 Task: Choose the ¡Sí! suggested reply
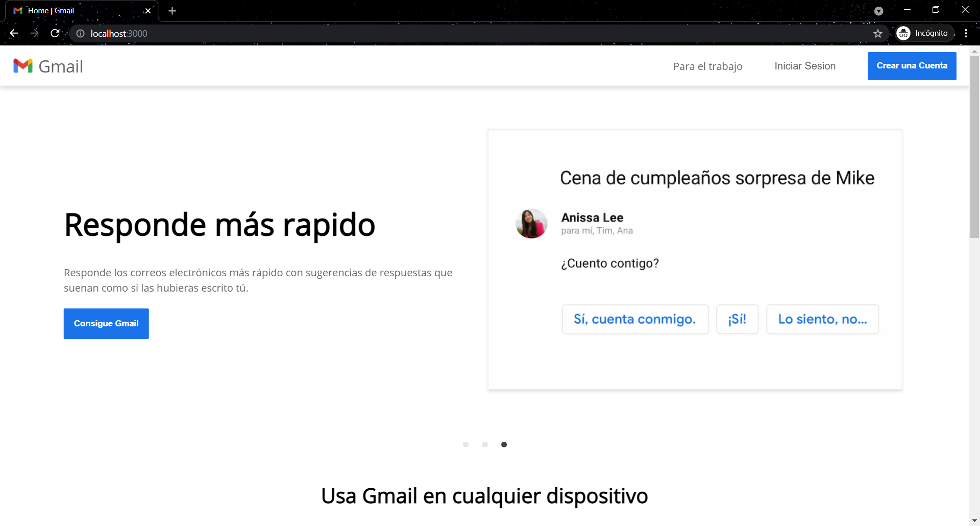(x=737, y=319)
